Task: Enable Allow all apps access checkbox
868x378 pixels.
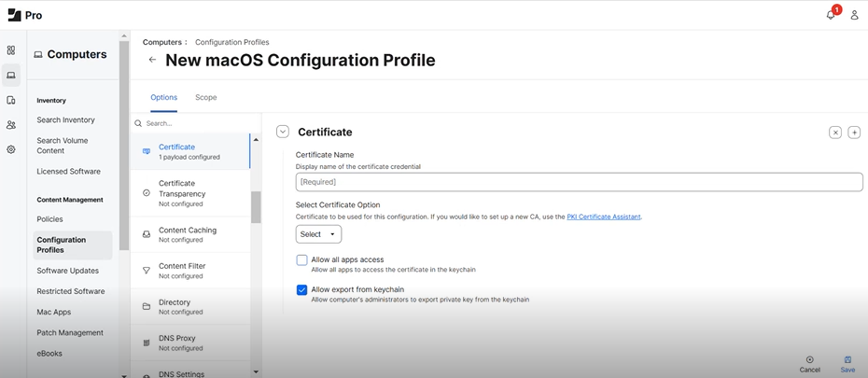Action: pos(302,260)
